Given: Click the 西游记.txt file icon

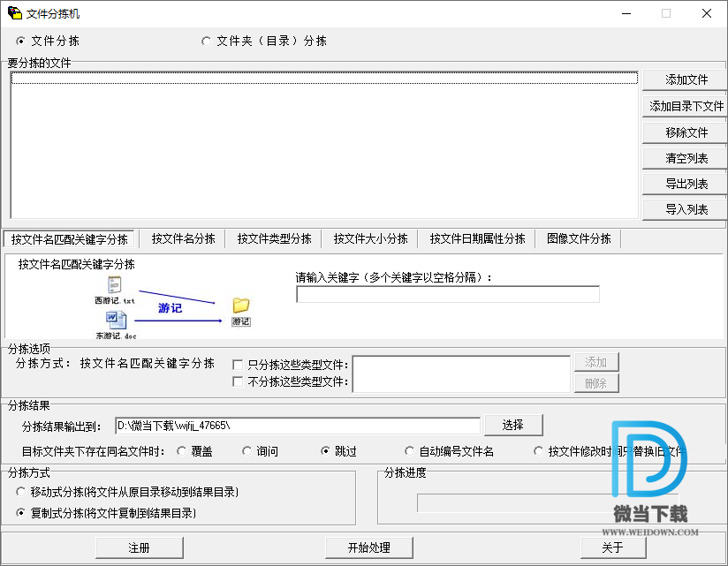Looking at the screenshot, I should [x=114, y=284].
